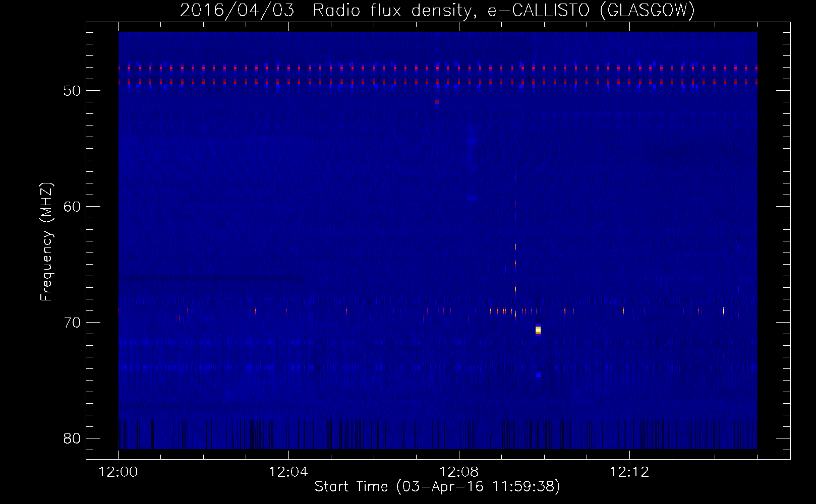
Task: Click the 60 frequency tick label
Action: coord(72,207)
